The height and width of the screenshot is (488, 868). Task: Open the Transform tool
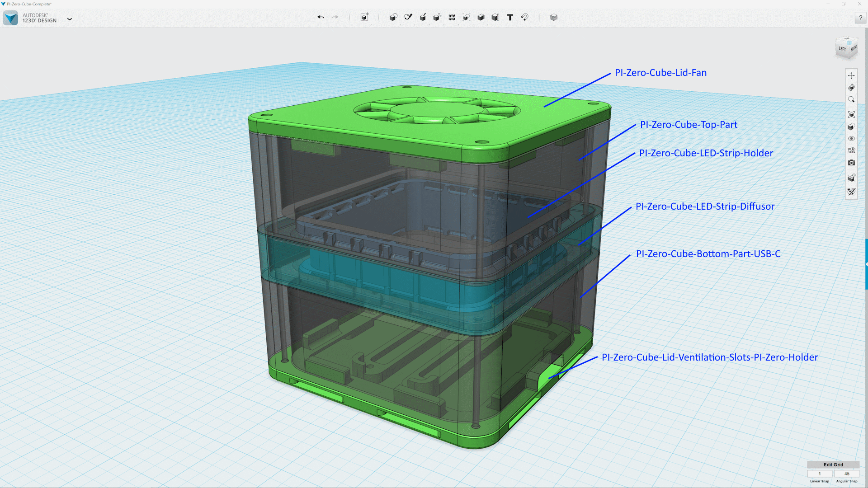click(x=364, y=17)
